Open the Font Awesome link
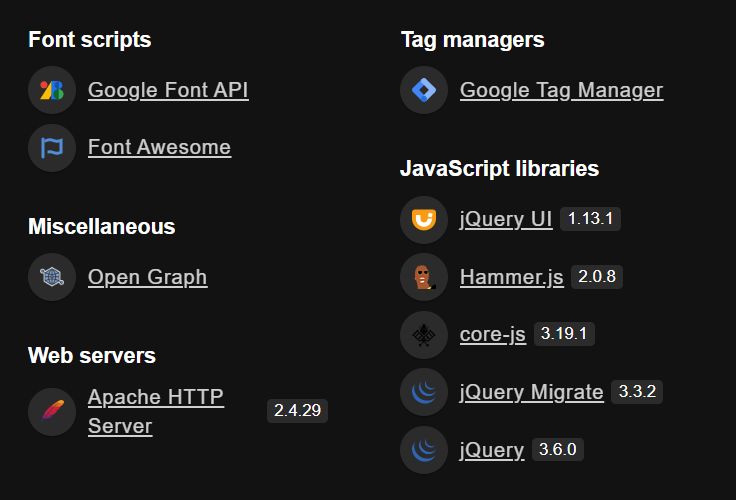The image size is (736, 500). pos(159,148)
